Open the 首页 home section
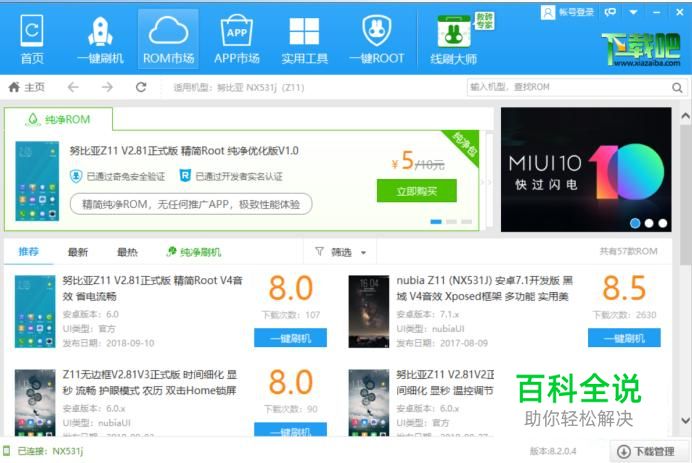This screenshot has width=692, height=463. coord(32,40)
